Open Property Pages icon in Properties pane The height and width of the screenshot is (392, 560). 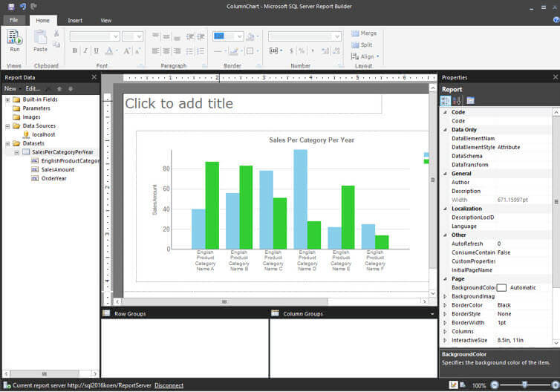tap(470, 101)
